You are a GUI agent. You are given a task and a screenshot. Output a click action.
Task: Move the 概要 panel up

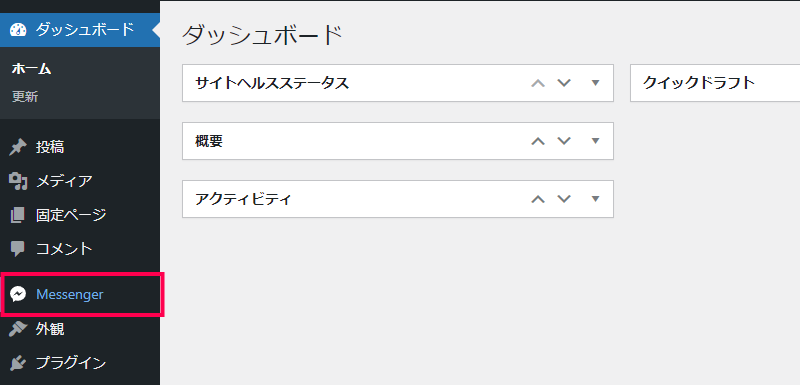[538, 141]
